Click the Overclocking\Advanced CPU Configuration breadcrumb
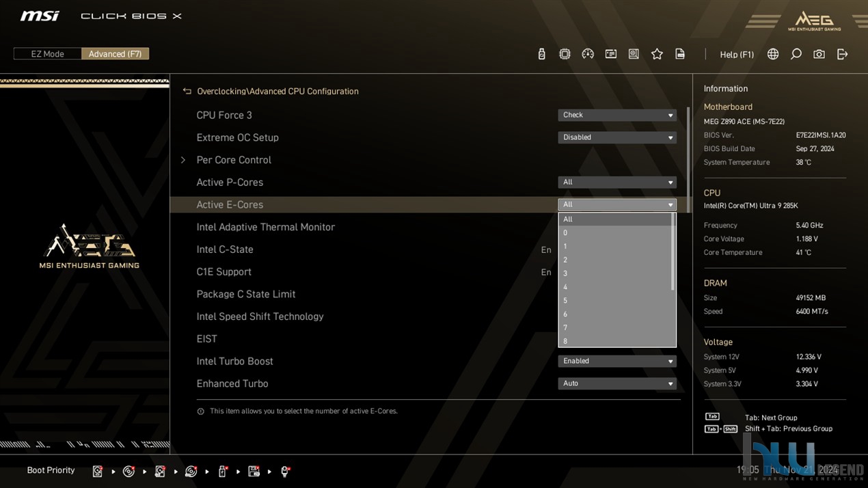Screen dimensions: 868x488 pyautogui.click(x=277, y=91)
